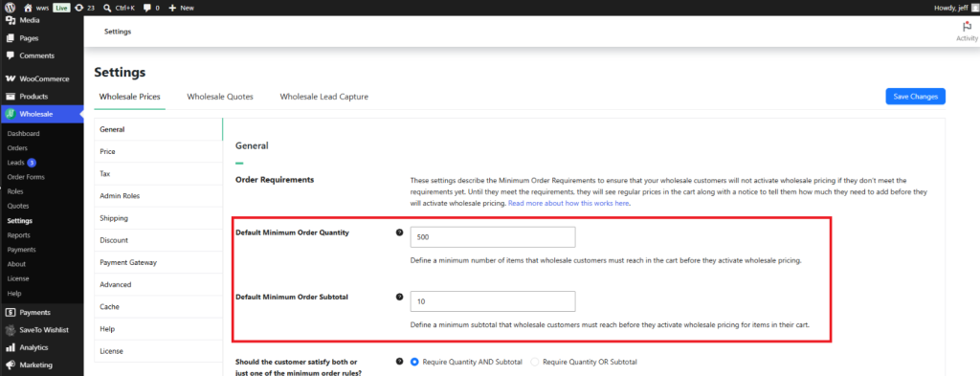The image size is (980, 376).
Task: Click the WordPress logo in admin bar
Action: 10,8
